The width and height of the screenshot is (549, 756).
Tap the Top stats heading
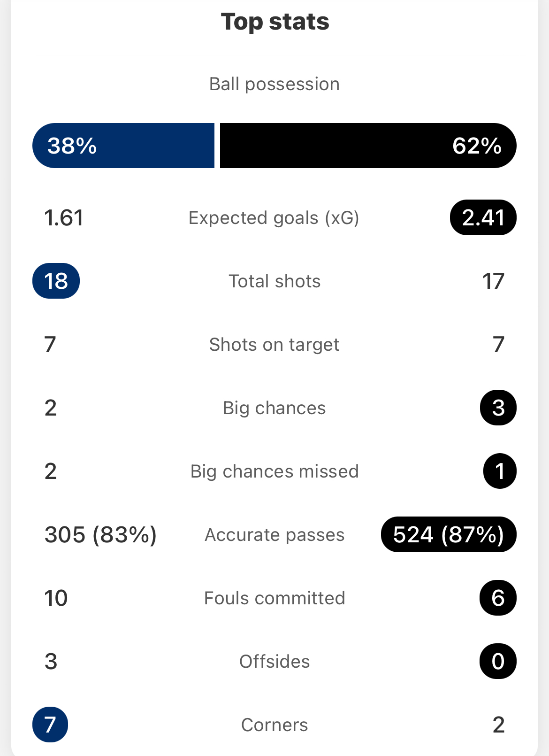click(275, 22)
